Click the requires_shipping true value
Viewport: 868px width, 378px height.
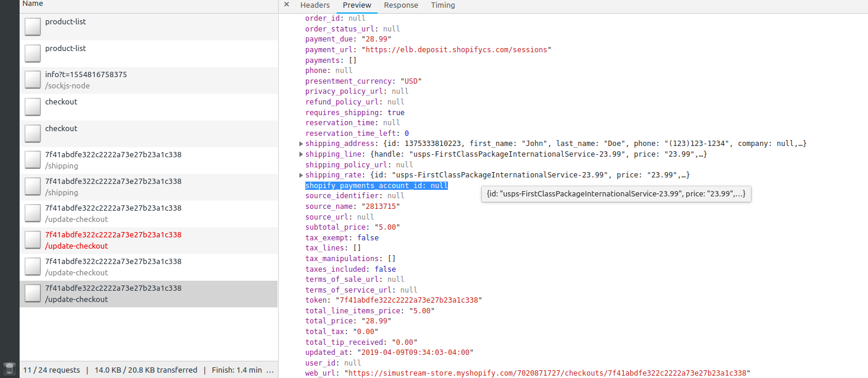pyautogui.click(x=396, y=113)
